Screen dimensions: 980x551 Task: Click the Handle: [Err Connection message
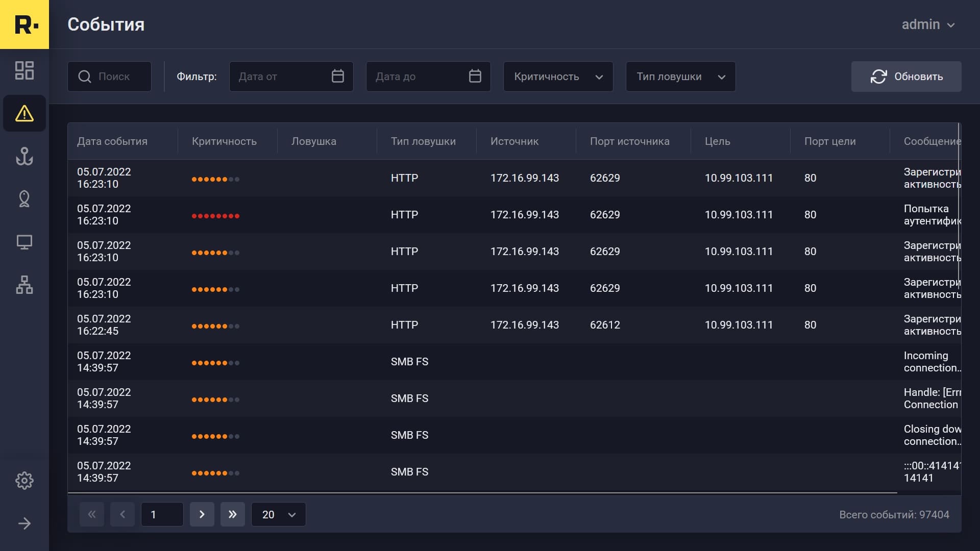coord(932,398)
